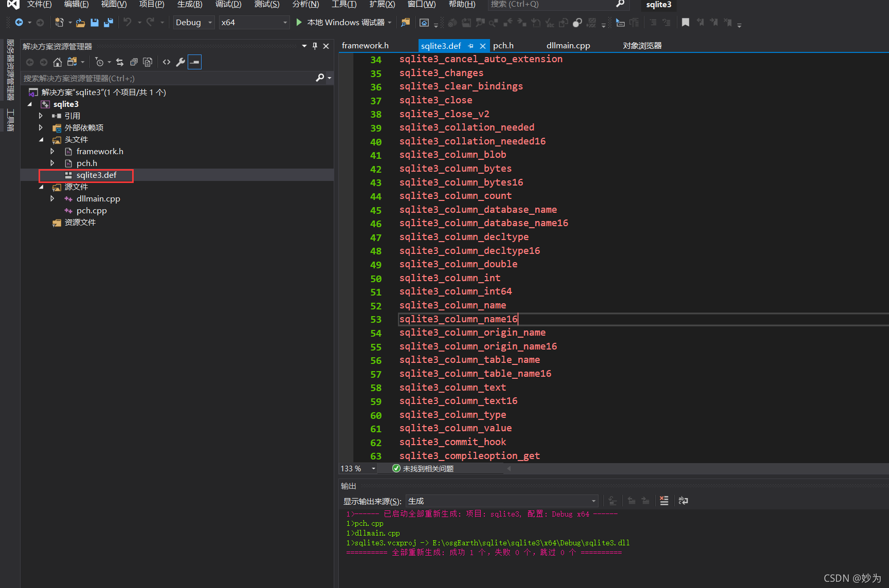This screenshot has width=889, height=588.
Task: Click the Find in Files folder icon
Action: pyautogui.click(x=406, y=23)
